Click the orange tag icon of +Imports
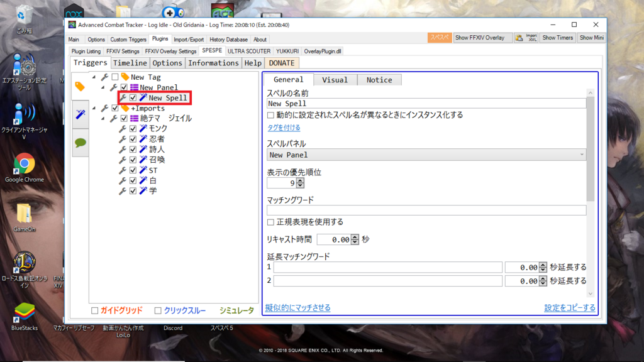This screenshot has width=644, height=362. [x=125, y=108]
